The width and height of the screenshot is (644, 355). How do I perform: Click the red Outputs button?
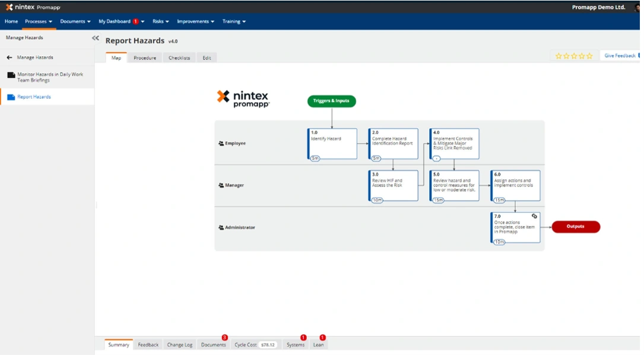click(x=576, y=226)
